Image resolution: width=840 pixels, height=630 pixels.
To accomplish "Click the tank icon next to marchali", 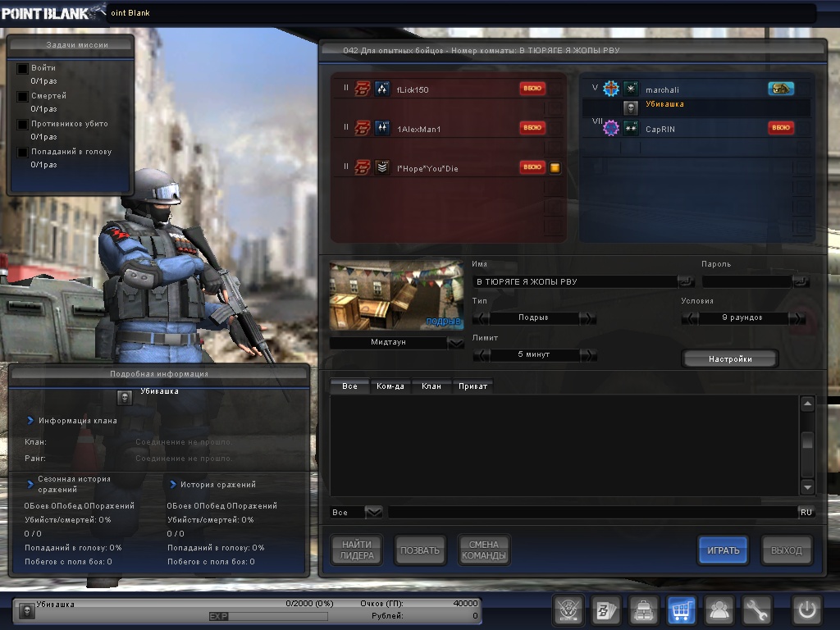I will (x=781, y=89).
